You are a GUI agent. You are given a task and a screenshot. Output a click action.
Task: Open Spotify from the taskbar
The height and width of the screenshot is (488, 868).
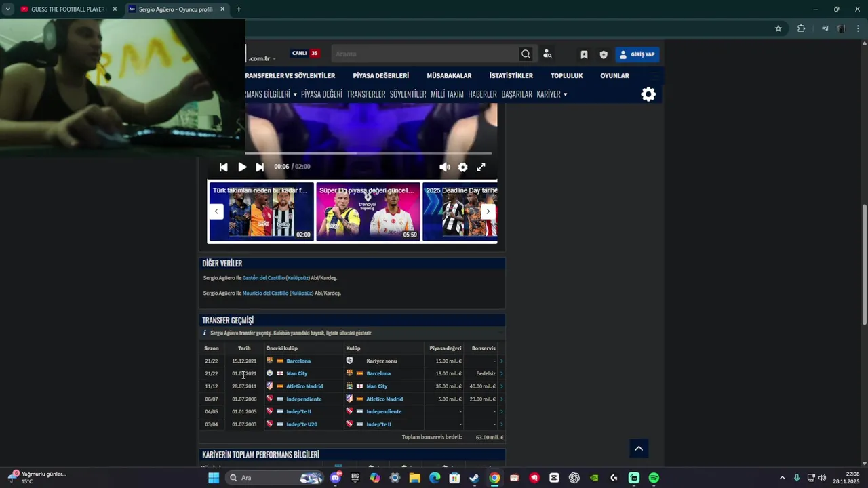coord(654,478)
